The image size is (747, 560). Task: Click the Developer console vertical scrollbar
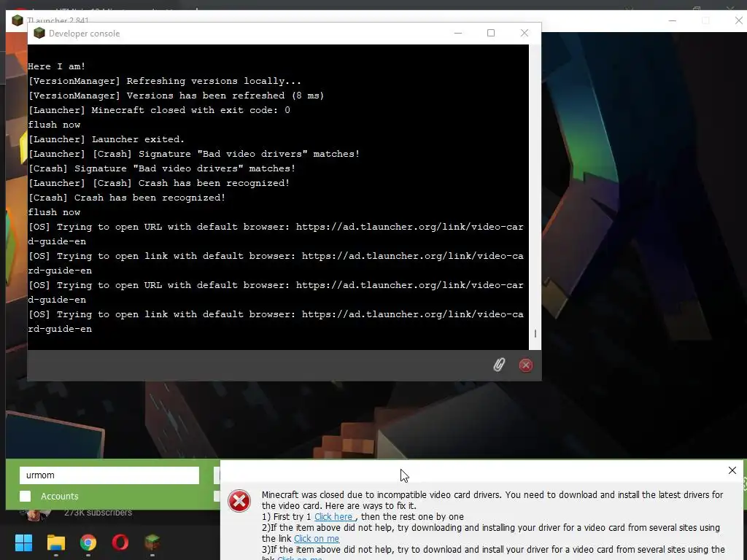click(535, 197)
